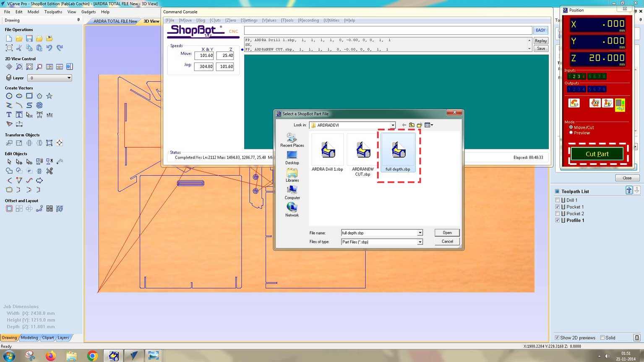Image resolution: width=644 pixels, height=362 pixels.
Task: Open Firefox from the taskbar
Action: pos(51,356)
